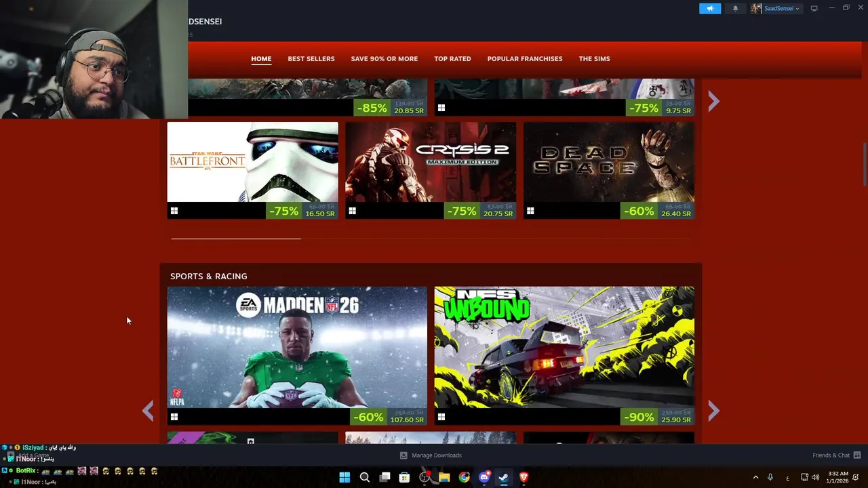Open Windows taskbar Search
Image resolution: width=868 pixels, height=488 pixels.
(x=365, y=477)
